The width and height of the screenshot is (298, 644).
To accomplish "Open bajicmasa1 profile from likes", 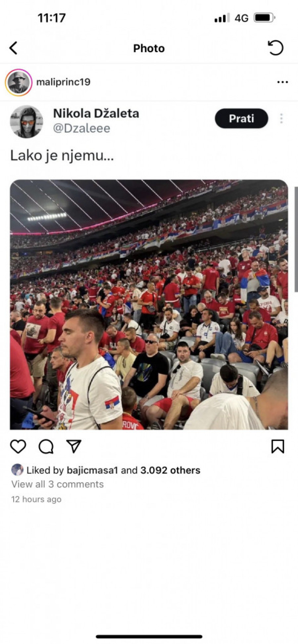I will pos(92,470).
